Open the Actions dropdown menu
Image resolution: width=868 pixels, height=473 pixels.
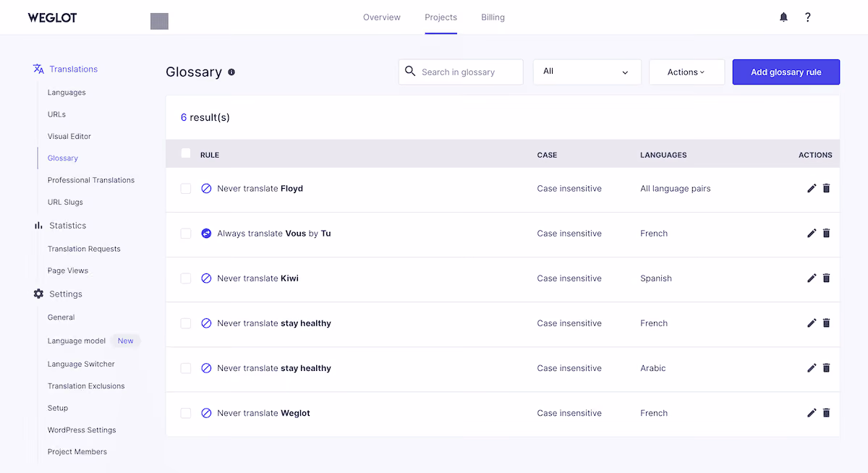click(686, 72)
